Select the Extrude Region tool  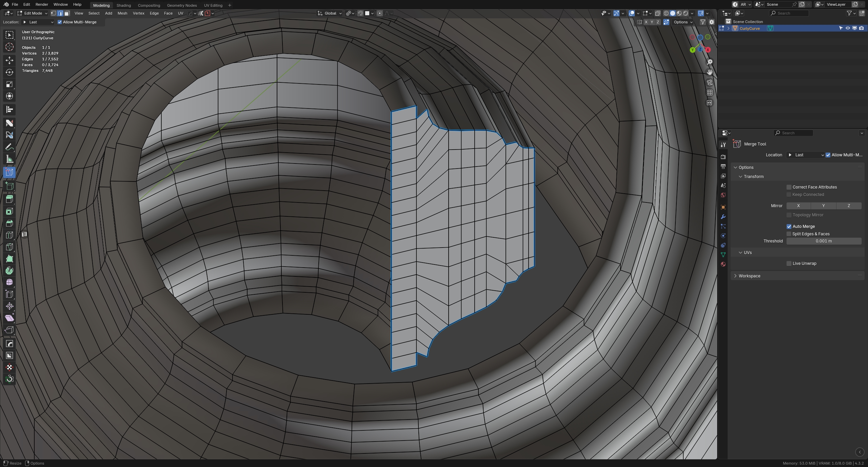click(x=9, y=199)
